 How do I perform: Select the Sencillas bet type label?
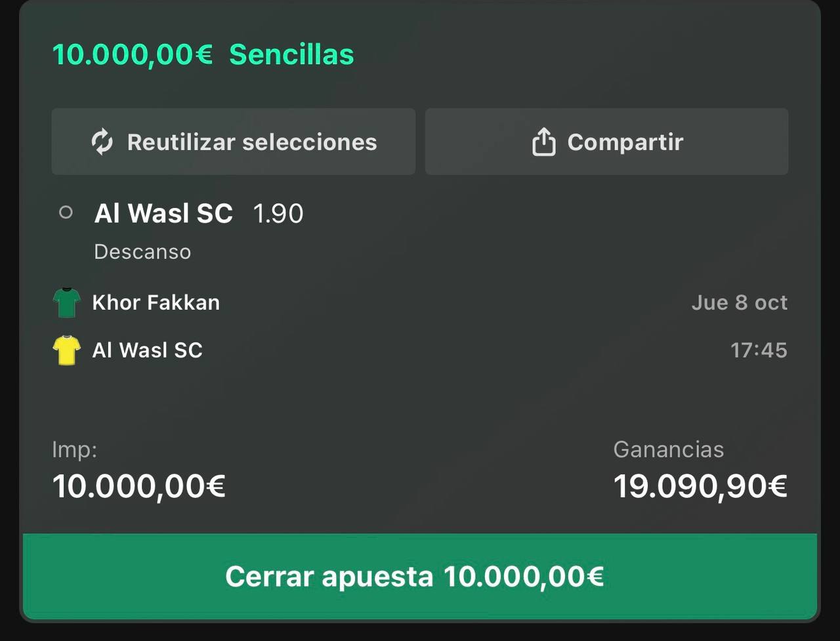click(x=291, y=54)
